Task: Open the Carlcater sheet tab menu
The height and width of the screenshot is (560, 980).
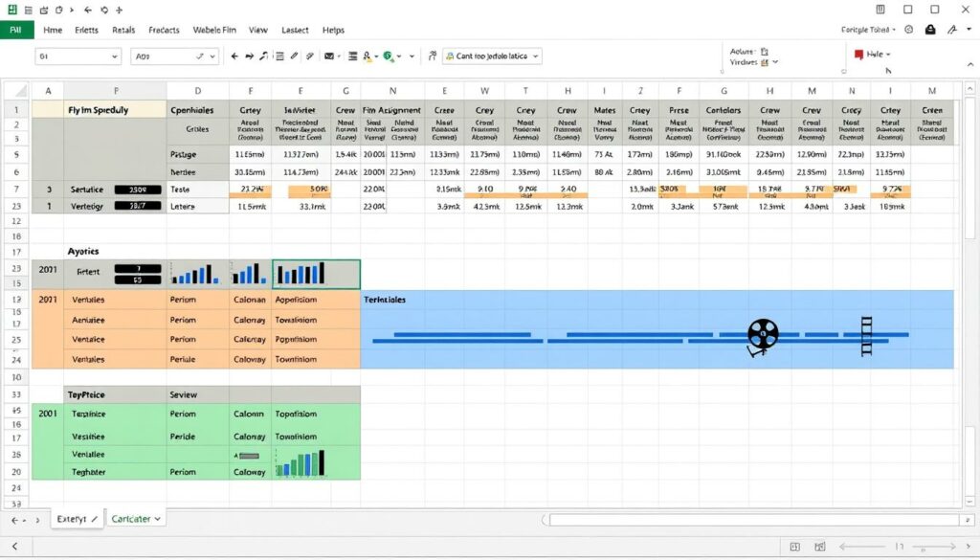Action: [158, 519]
